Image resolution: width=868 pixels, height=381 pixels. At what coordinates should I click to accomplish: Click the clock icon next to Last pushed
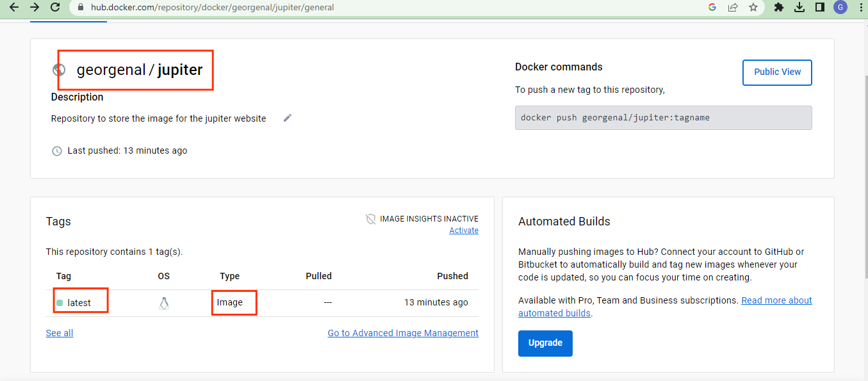pos(57,151)
